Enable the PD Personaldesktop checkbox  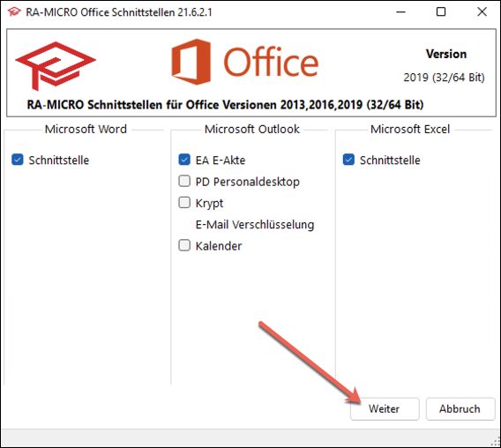pos(184,181)
